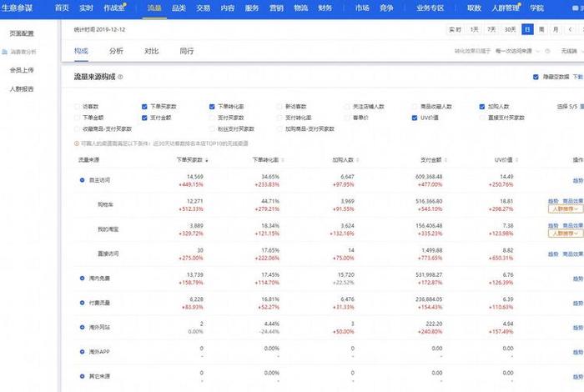
Task: Click the sort icon on 支付金额 column
Action: (x=446, y=160)
